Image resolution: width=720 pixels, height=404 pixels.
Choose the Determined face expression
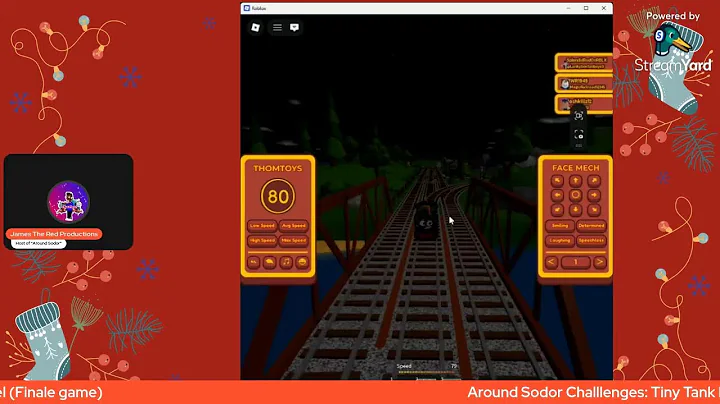point(591,226)
